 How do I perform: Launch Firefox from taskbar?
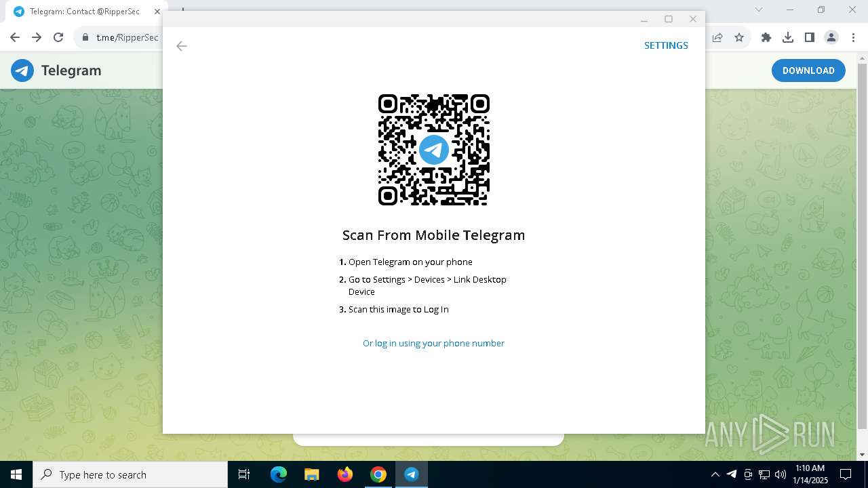tap(345, 474)
